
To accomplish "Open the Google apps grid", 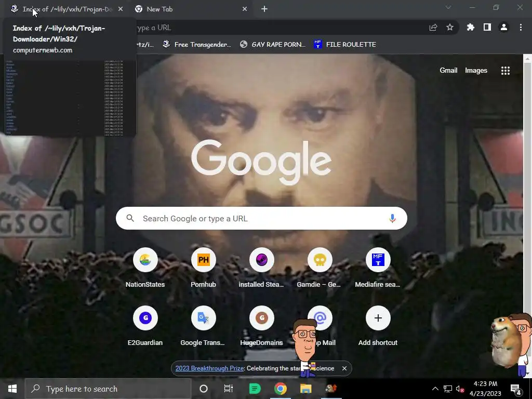I will pos(505,71).
